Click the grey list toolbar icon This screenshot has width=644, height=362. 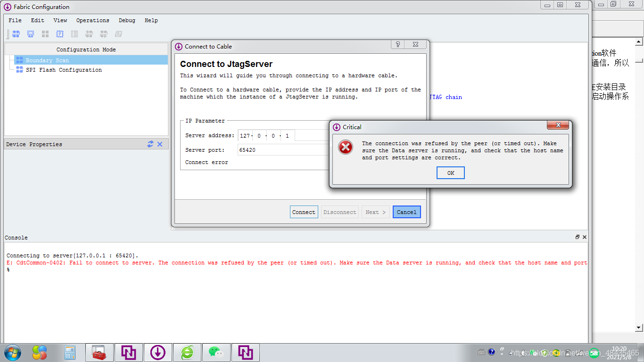pos(74,34)
